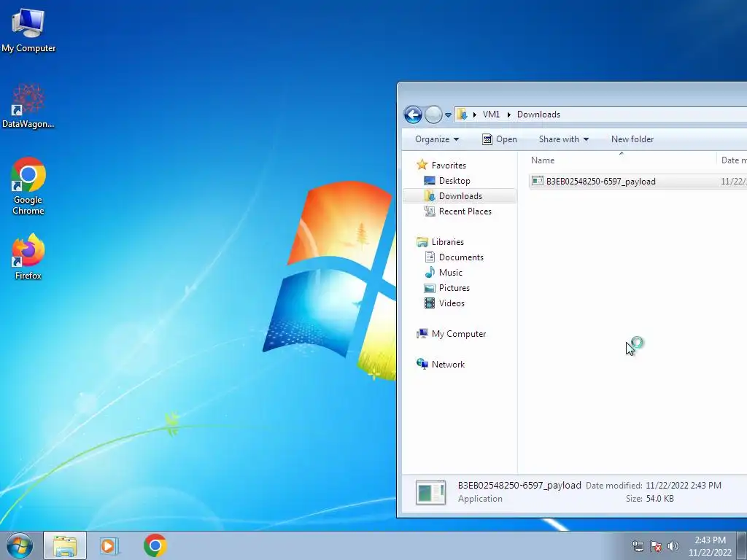Select the B3EB02548250-6597_payload file
Screen dimensions: 747x560
pos(638,182)
